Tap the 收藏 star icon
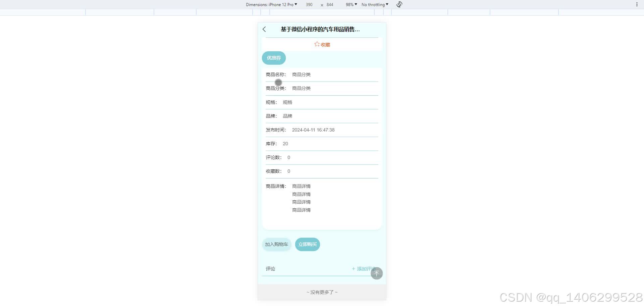Viewport: 644px width, 308px height. click(x=317, y=44)
